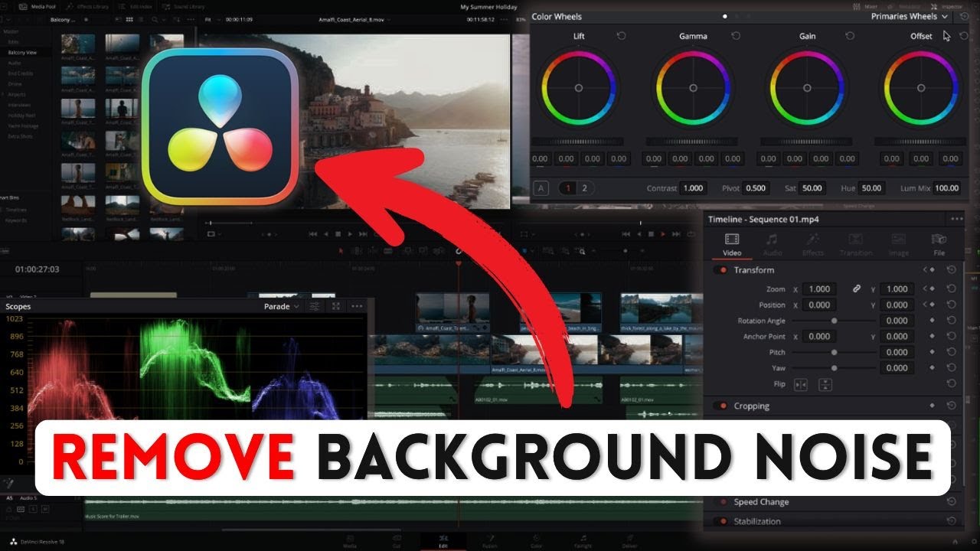Reset the Gain color wheel
980x551 pixels.
pos(850,36)
